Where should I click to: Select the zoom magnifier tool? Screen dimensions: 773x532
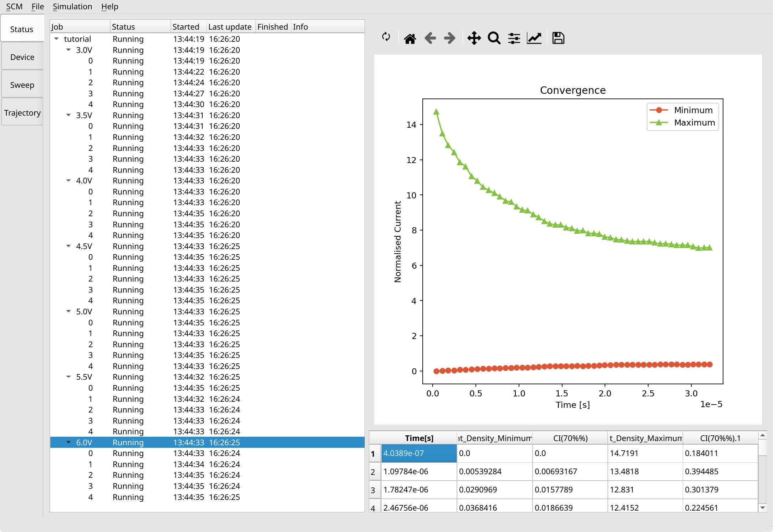click(494, 38)
